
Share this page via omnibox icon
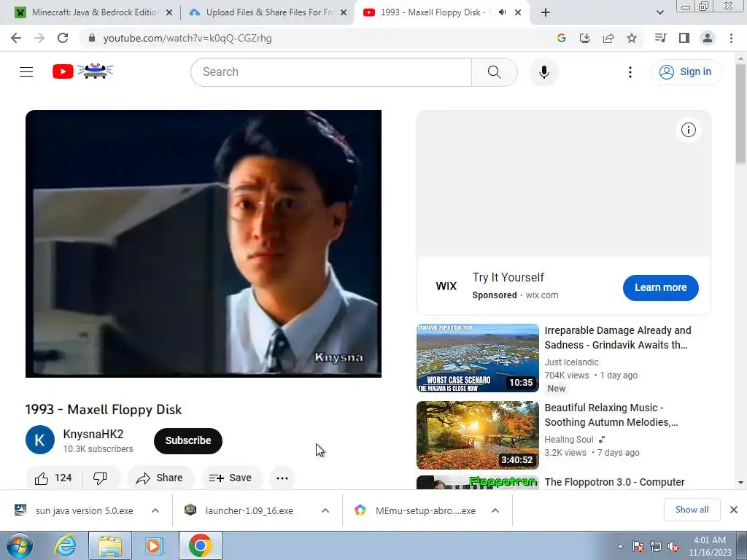pyautogui.click(x=608, y=38)
